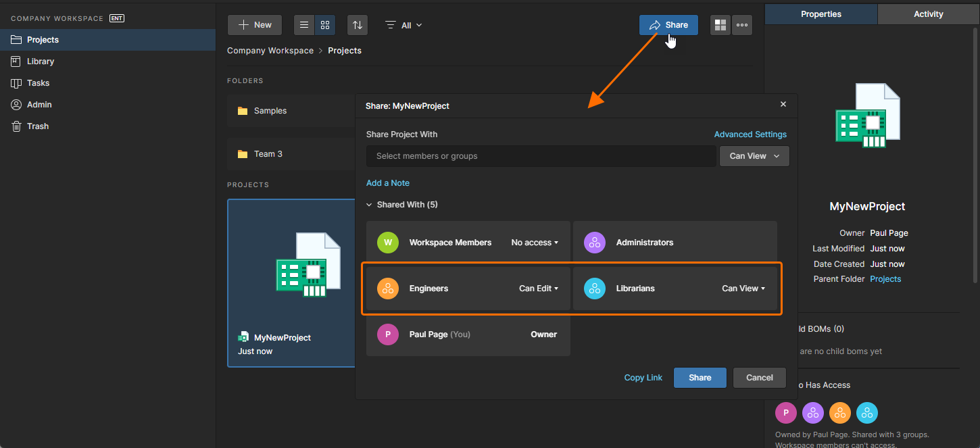Open the sort order options
980x448 pixels.
pyautogui.click(x=358, y=25)
